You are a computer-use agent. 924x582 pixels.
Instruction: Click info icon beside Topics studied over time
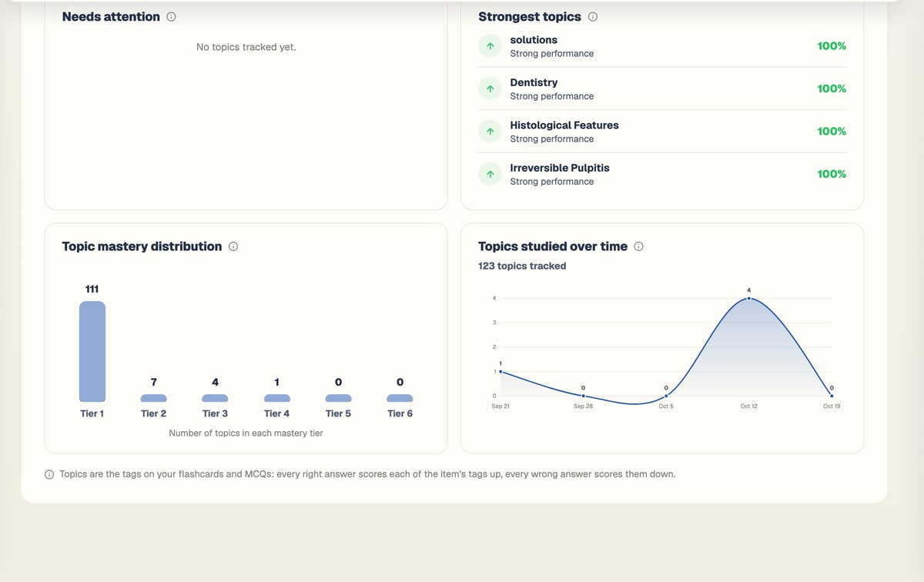point(638,246)
